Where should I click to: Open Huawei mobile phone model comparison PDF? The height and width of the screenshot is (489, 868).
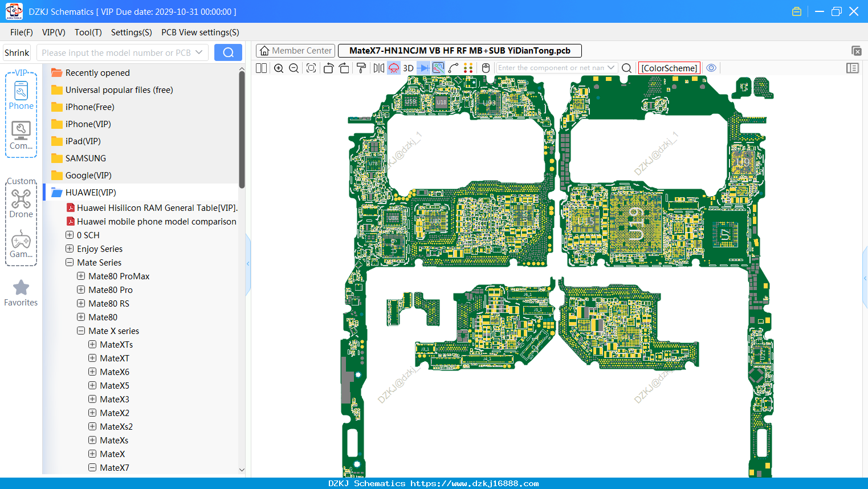pos(151,221)
